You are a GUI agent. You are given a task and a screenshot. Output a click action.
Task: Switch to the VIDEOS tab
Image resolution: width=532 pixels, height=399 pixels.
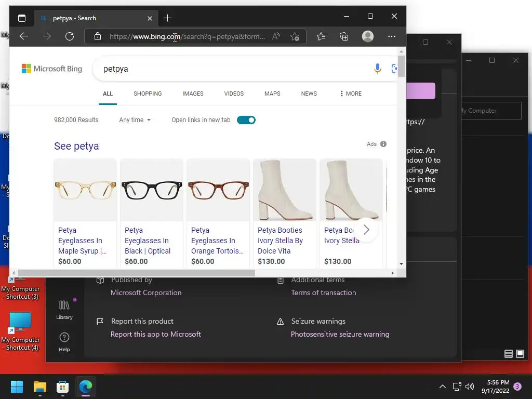pyautogui.click(x=234, y=94)
